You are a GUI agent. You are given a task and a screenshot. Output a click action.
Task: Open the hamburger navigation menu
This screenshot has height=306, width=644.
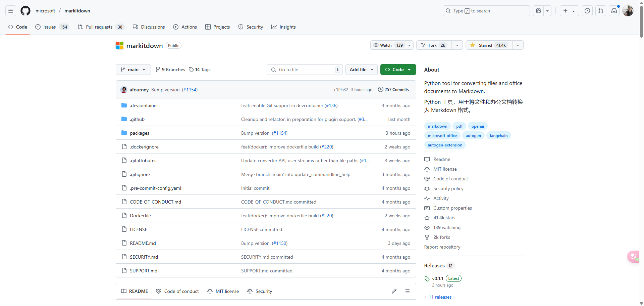(11, 11)
